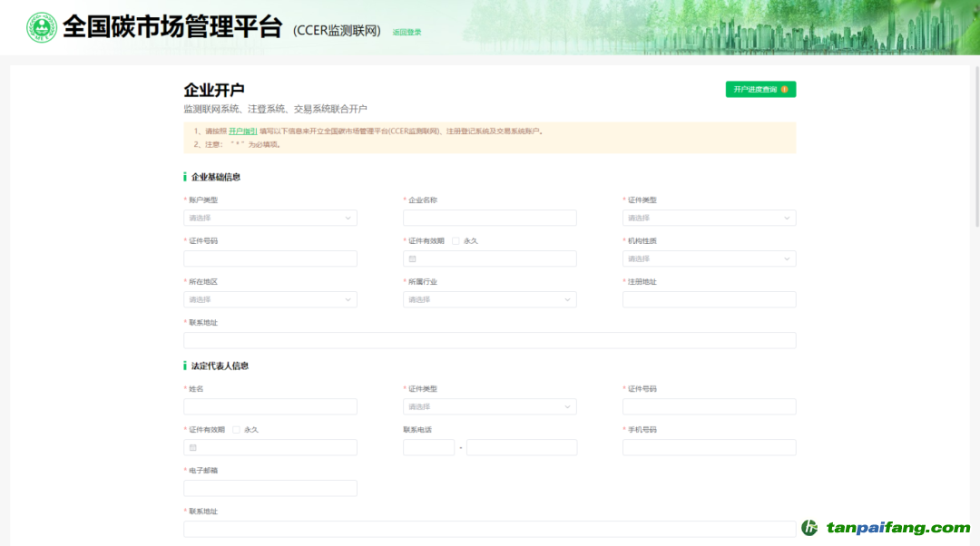Click the 企业名称 input field
The height and width of the screenshot is (546, 980).
click(489, 218)
